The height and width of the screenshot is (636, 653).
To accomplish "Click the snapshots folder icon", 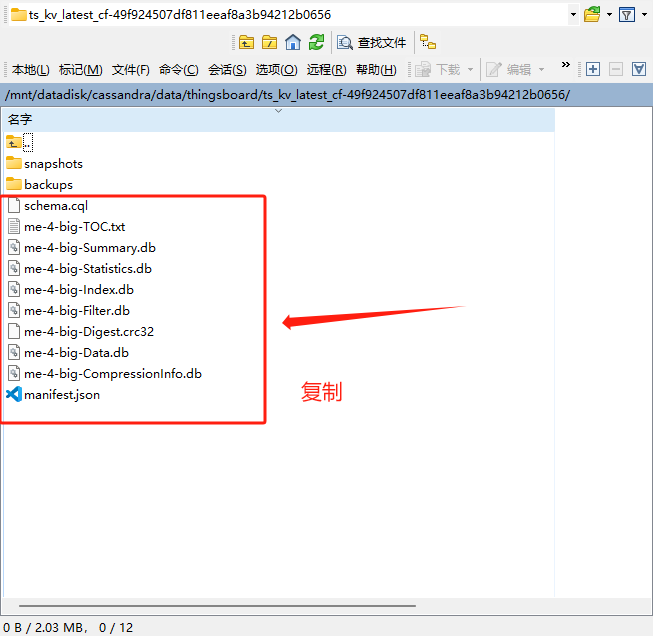I will click(14, 163).
